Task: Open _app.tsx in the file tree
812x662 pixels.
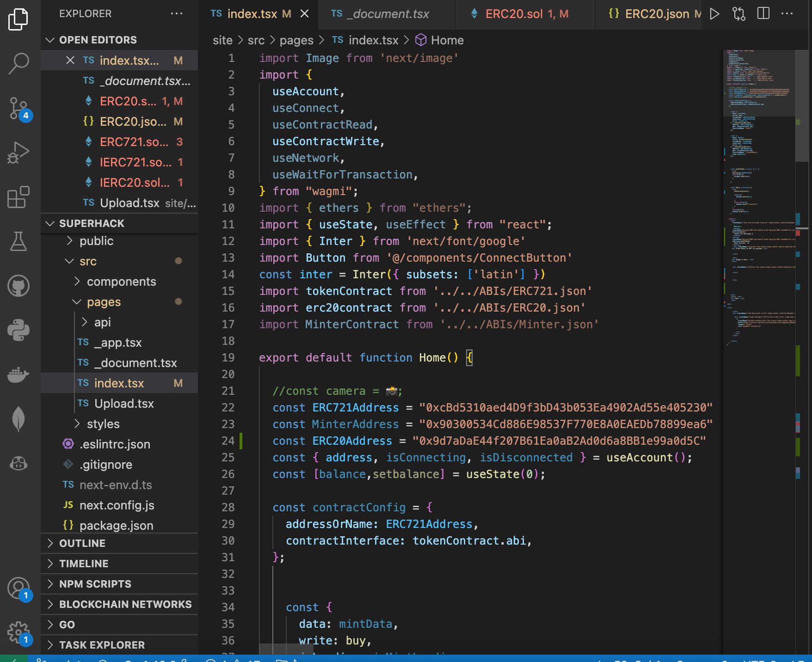Action: click(119, 343)
